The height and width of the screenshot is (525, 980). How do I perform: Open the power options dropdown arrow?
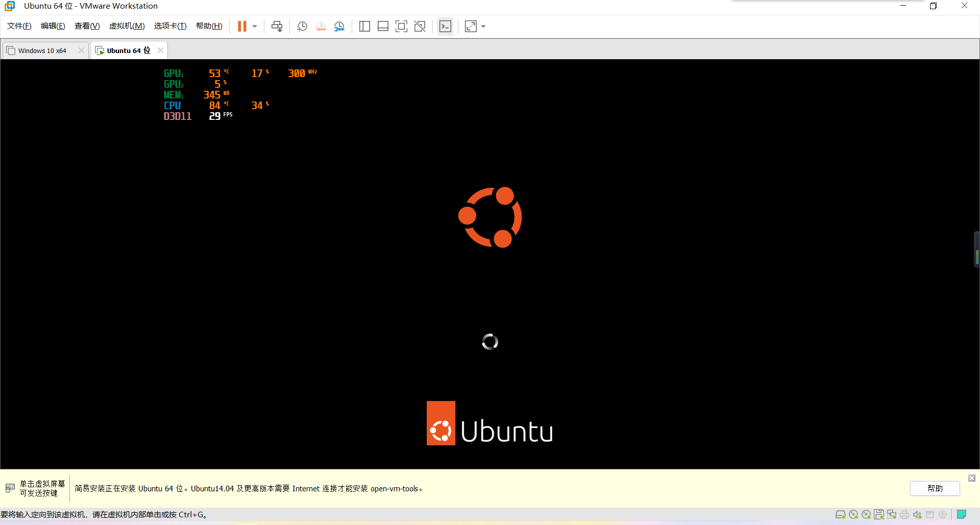[x=255, y=27]
